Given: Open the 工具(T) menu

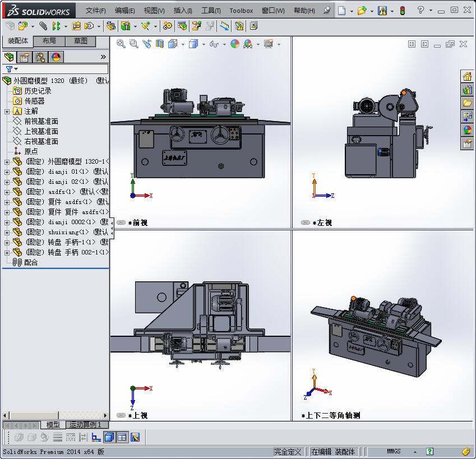Looking at the screenshot, I should (211, 11).
